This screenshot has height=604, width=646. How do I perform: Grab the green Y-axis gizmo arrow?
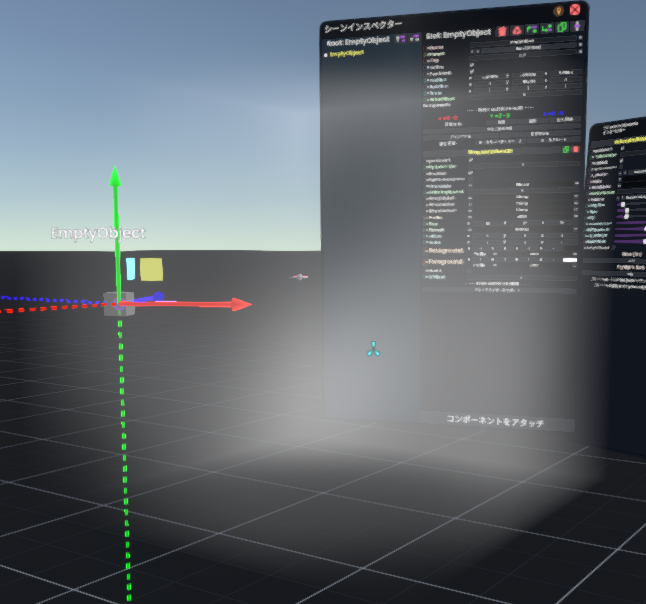[116, 231]
